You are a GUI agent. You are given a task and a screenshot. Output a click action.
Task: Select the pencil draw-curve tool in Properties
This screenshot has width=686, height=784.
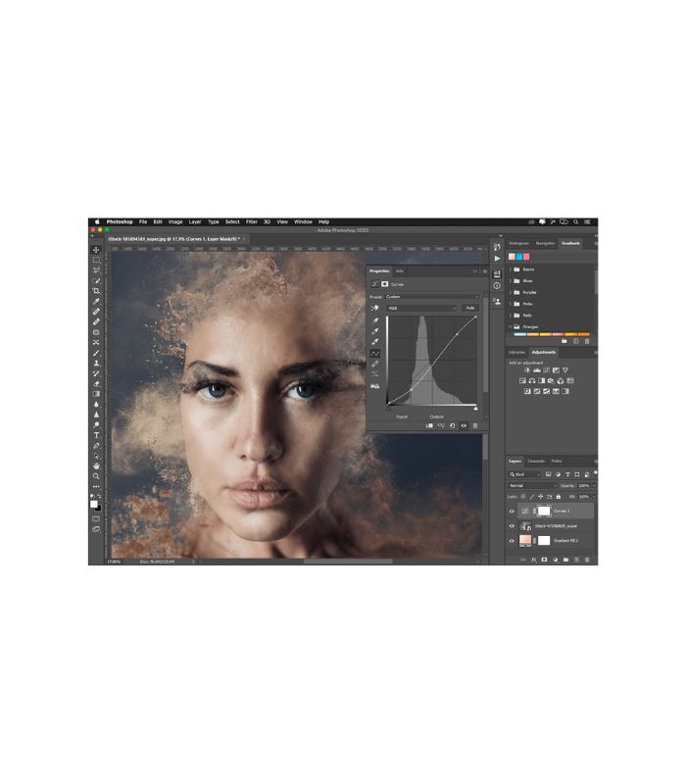pos(375,364)
